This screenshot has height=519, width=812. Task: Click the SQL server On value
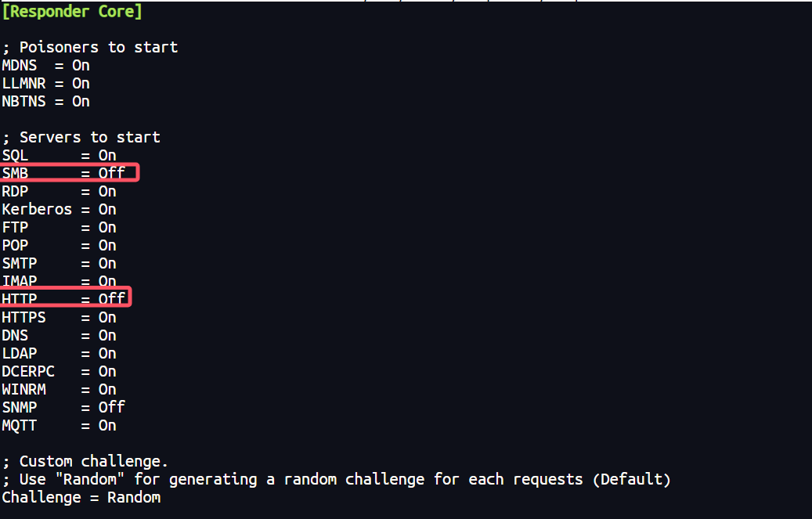pyautogui.click(x=107, y=155)
